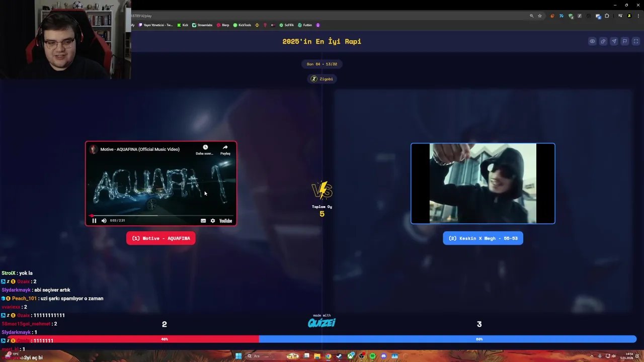Open the KickTools bookmark
644x362 pixels.
click(242, 25)
